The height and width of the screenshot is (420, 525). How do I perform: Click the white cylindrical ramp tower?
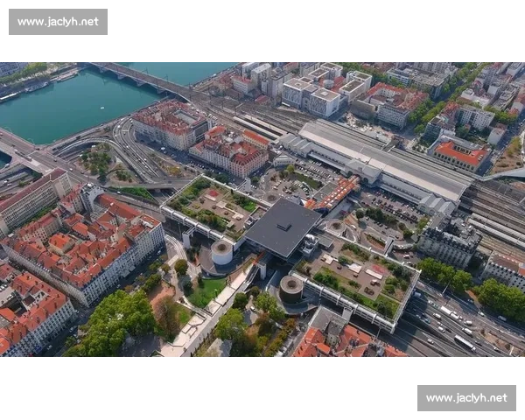(x=221, y=252)
